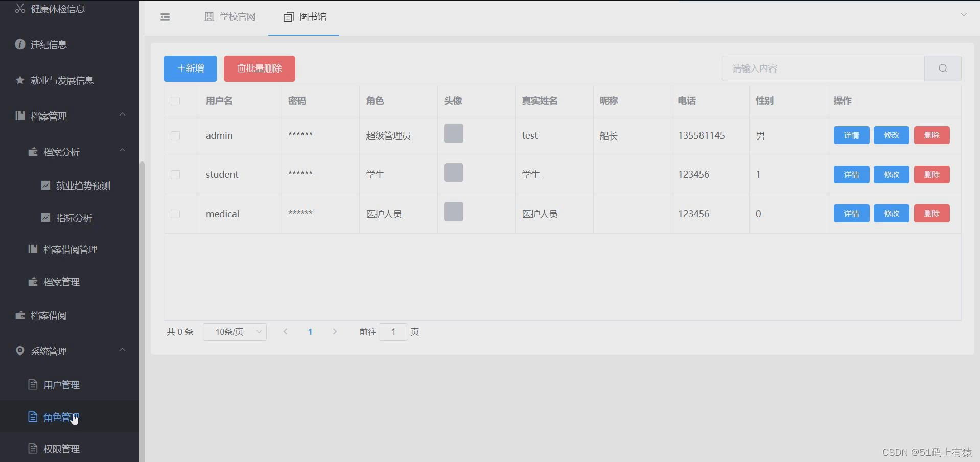
Task: Click 修改 for the medical row
Action: coord(892,213)
